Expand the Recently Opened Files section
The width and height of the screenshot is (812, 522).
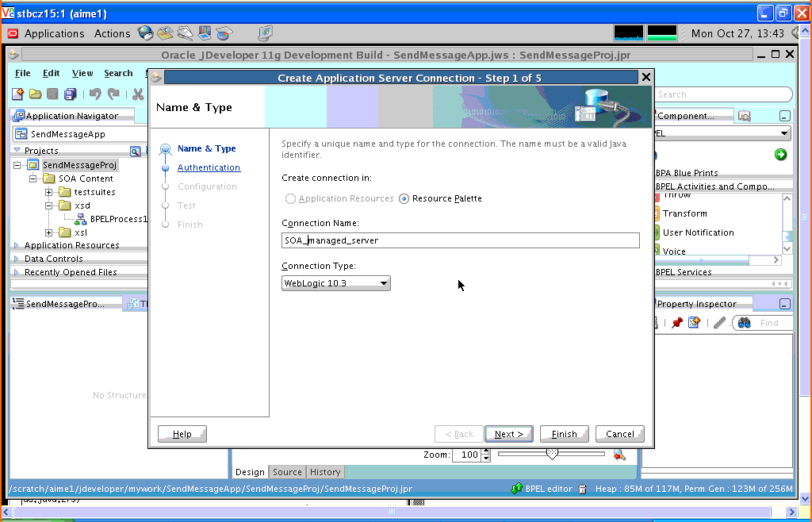coord(16,272)
